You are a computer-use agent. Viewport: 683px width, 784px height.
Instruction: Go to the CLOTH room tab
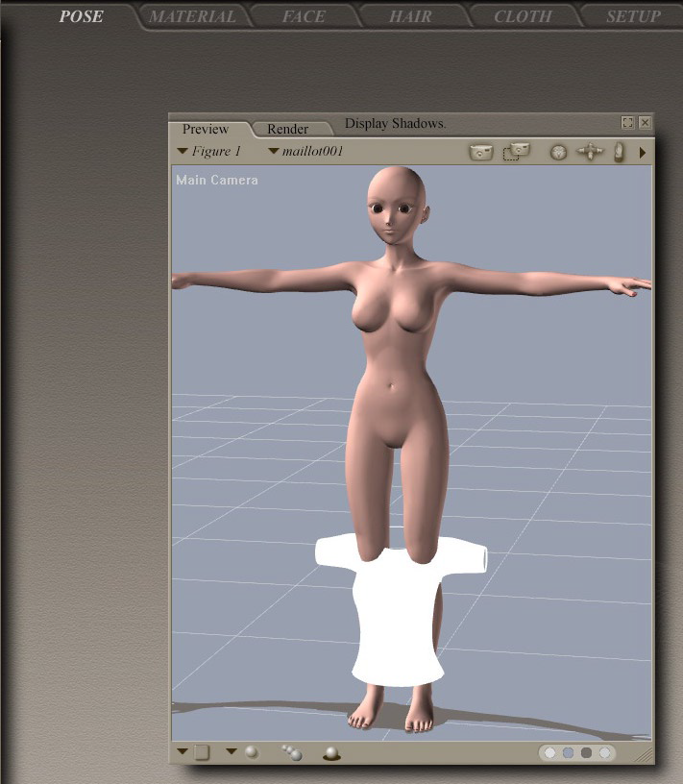[x=523, y=16]
